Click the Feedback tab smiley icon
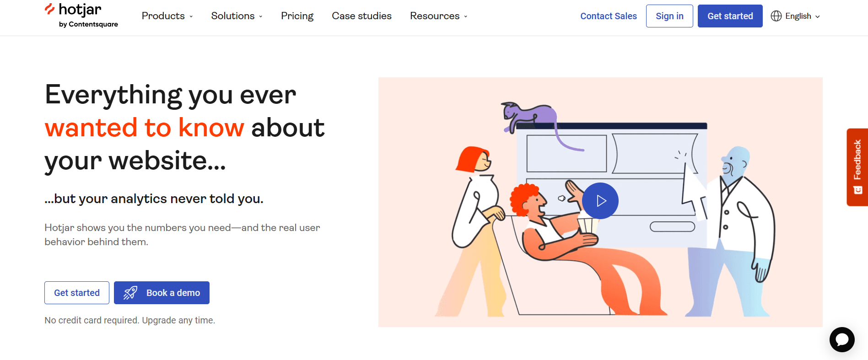The height and width of the screenshot is (360, 868). click(858, 190)
